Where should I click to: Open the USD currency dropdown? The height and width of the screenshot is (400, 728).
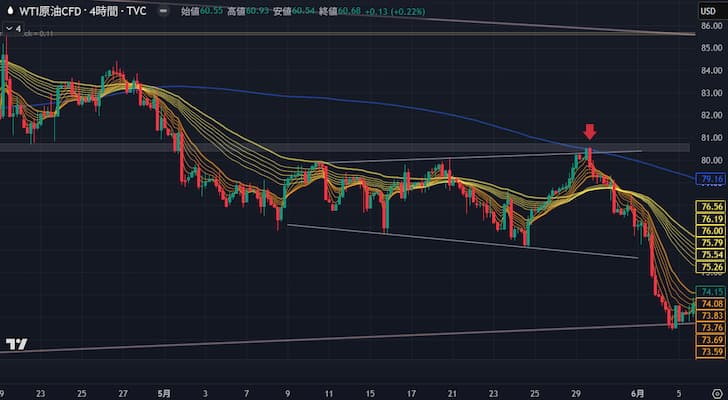(x=709, y=10)
